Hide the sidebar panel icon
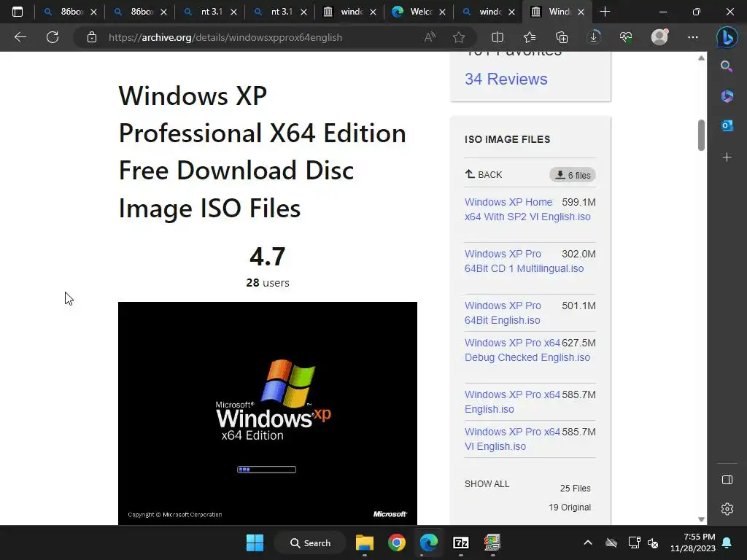 click(727, 480)
